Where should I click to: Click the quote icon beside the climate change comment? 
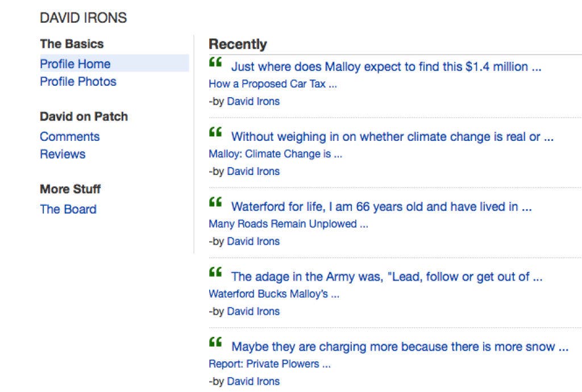tap(215, 132)
